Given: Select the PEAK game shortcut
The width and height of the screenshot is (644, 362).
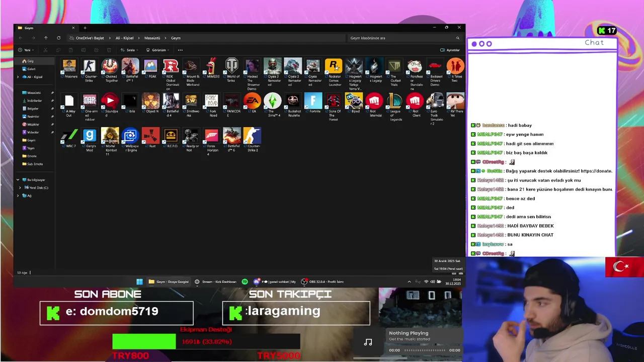Looking at the screenshot, I should (150, 69).
